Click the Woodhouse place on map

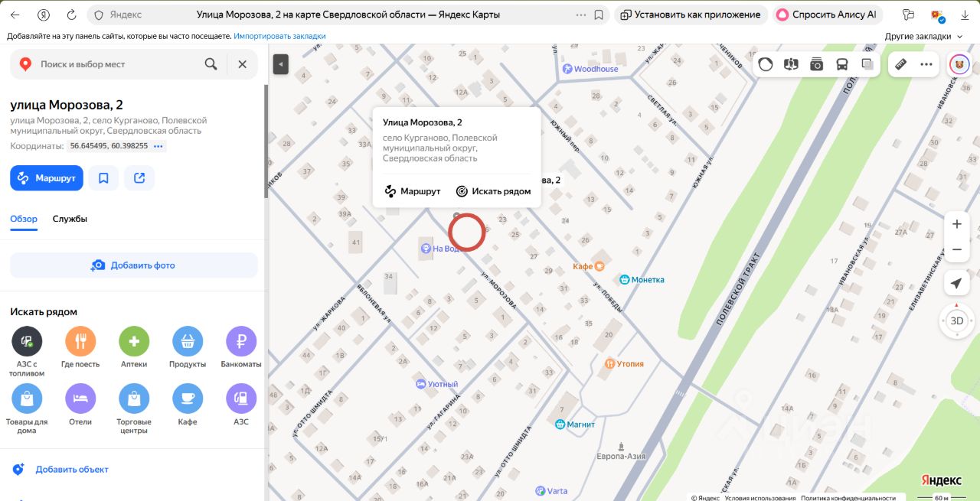590,69
